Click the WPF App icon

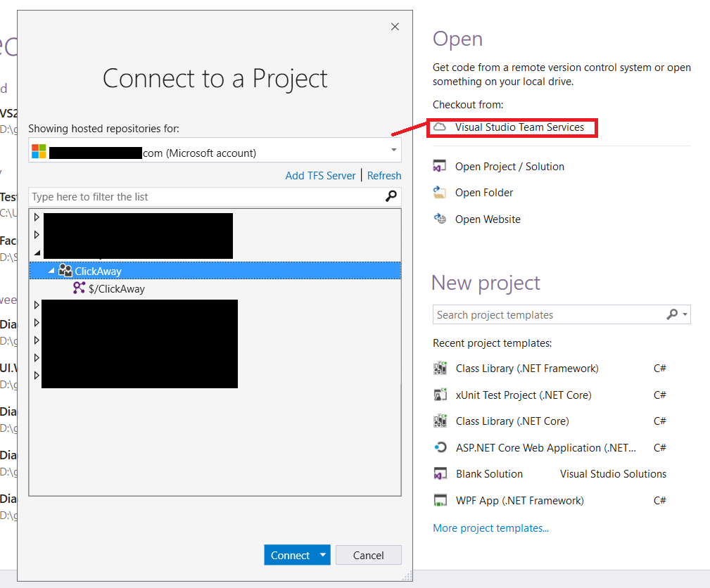coord(440,500)
